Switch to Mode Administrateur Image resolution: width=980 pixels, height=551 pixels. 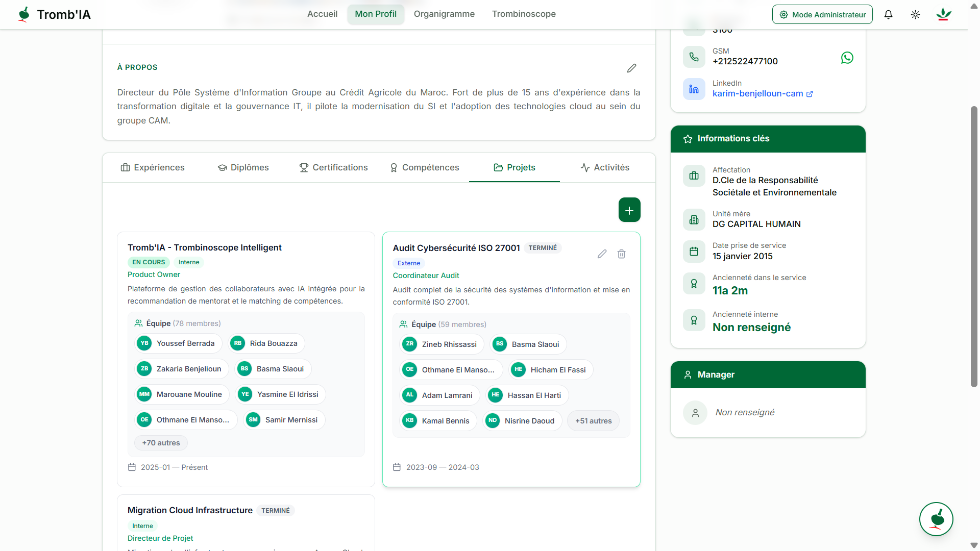click(x=822, y=14)
